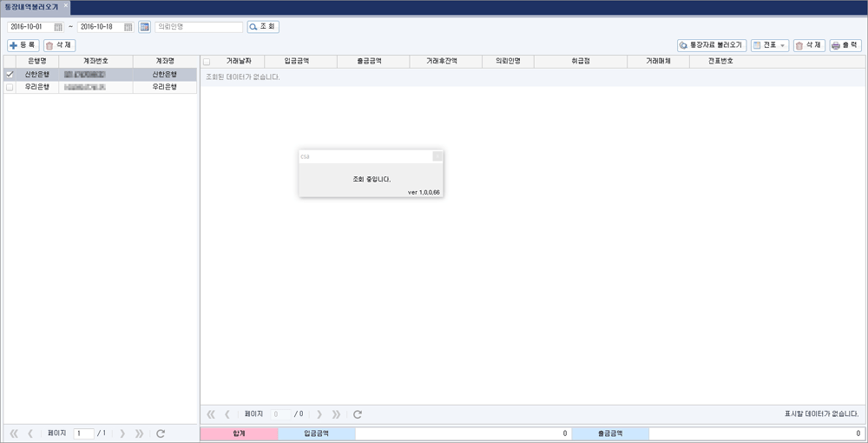Sort by 전표번호 column header
868x443 pixels.
tap(720, 62)
